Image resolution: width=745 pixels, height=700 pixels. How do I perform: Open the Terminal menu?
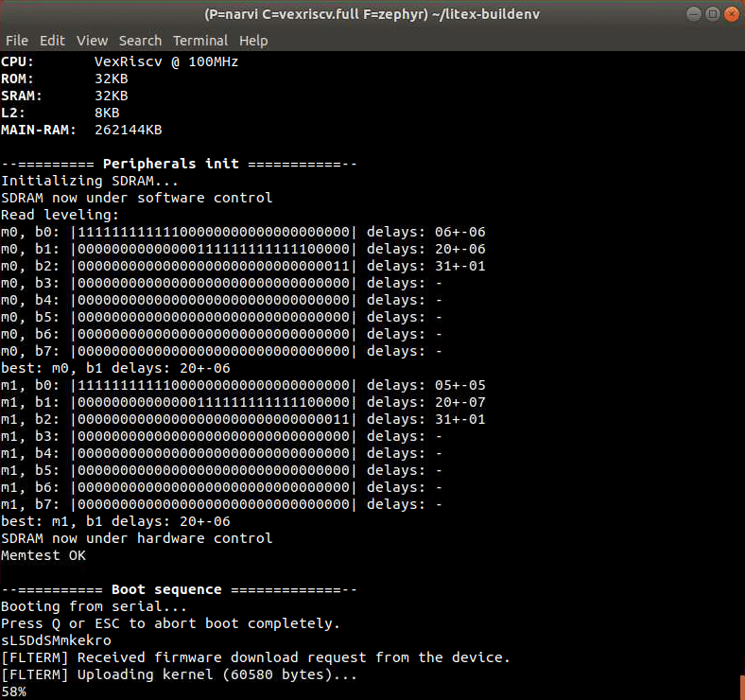point(199,41)
